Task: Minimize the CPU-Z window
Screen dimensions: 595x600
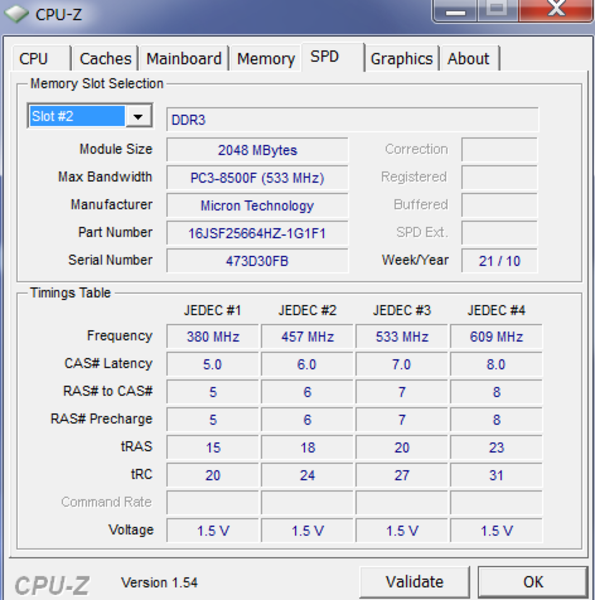Action: click(x=455, y=10)
